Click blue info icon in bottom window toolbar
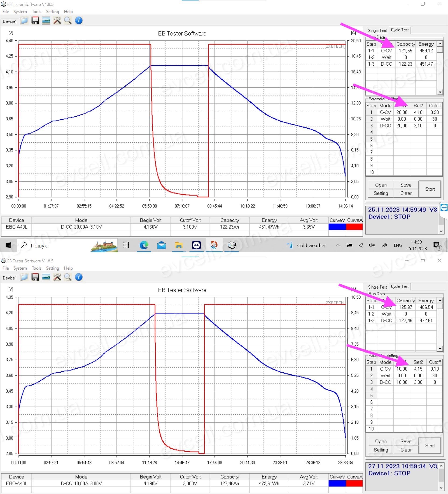 (x=79, y=277)
